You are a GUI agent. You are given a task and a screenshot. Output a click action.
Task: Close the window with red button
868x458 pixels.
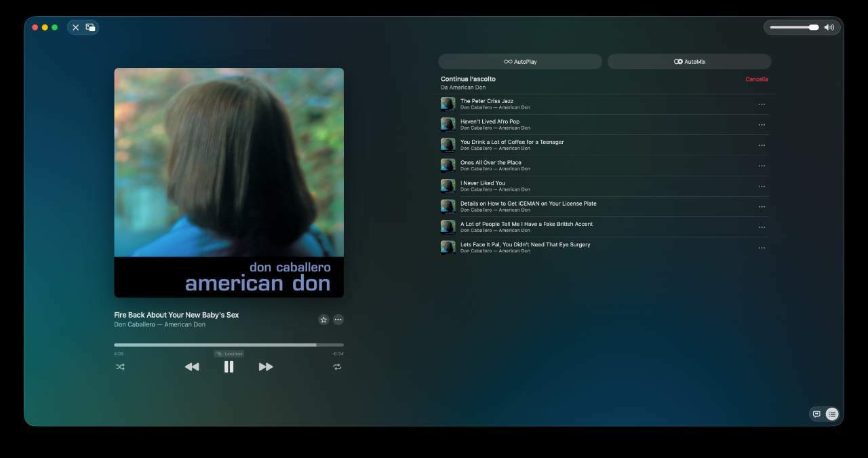(x=35, y=28)
